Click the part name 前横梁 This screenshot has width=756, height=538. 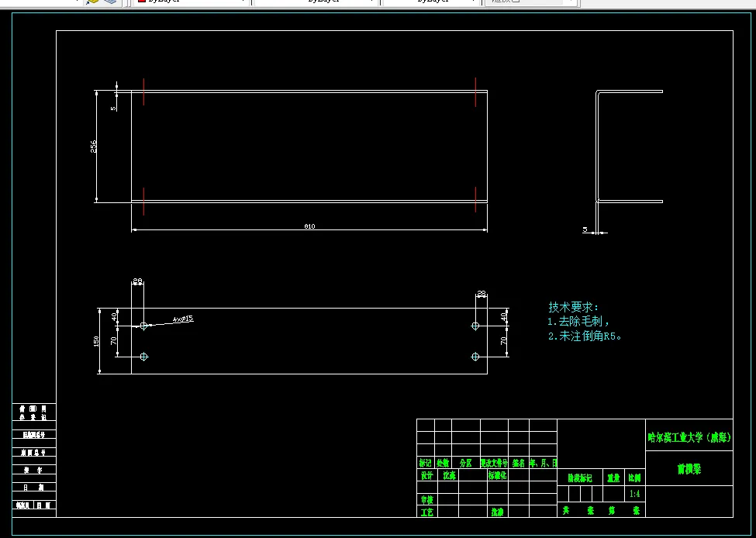tap(689, 469)
